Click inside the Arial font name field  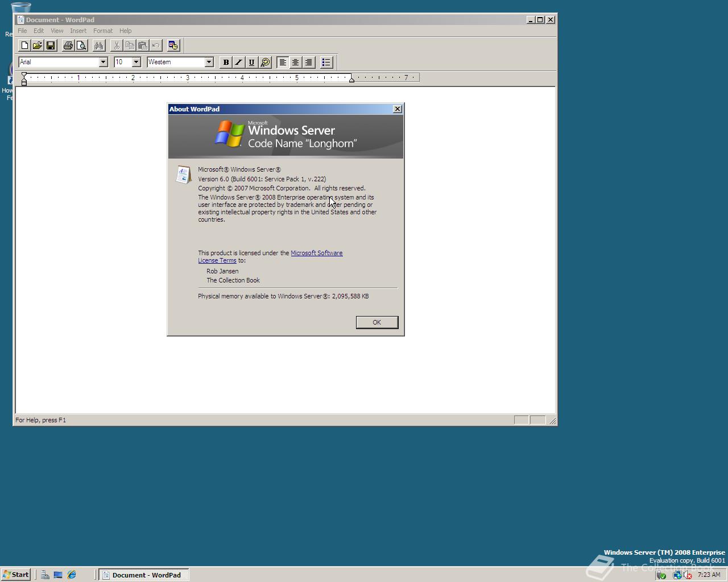(x=59, y=62)
